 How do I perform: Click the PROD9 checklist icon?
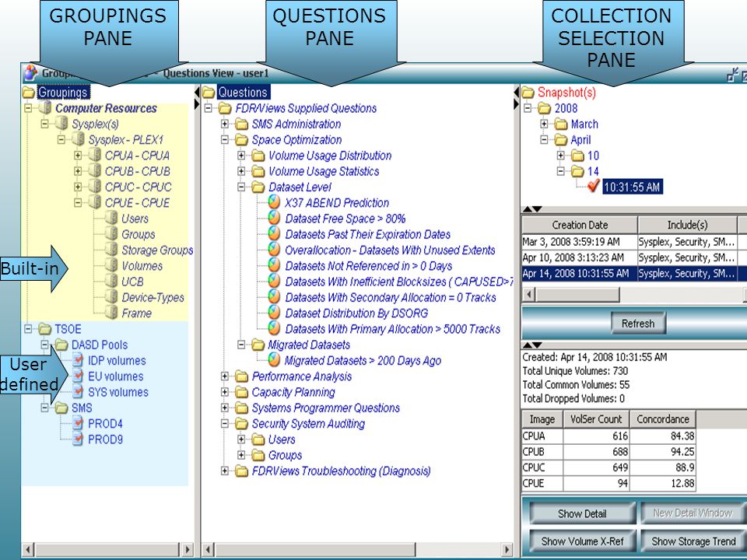coord(78,439)
